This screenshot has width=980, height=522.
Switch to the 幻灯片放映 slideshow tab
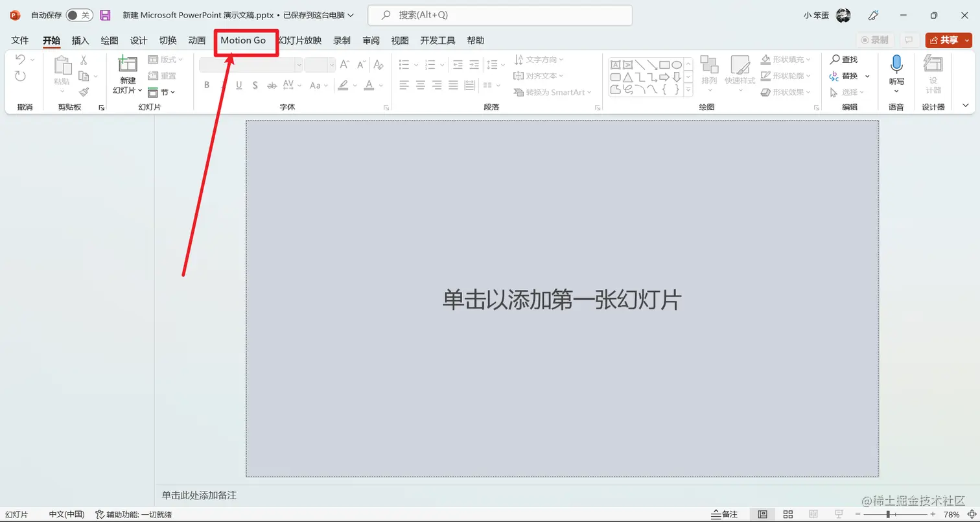(300, 40)
